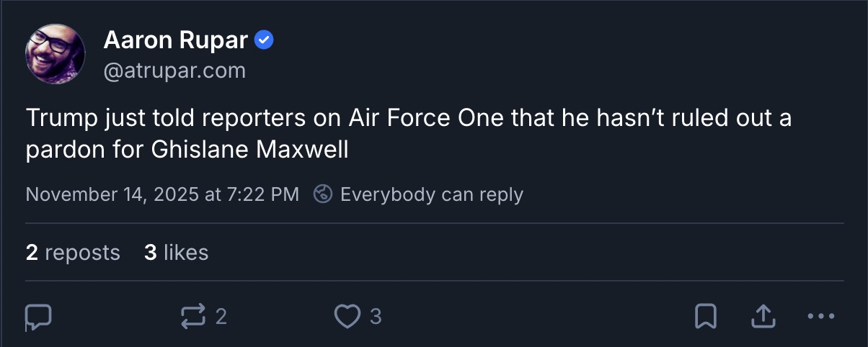
Task: Open Aaron Rupar's profile picture
Action: (x=56, y=54)
